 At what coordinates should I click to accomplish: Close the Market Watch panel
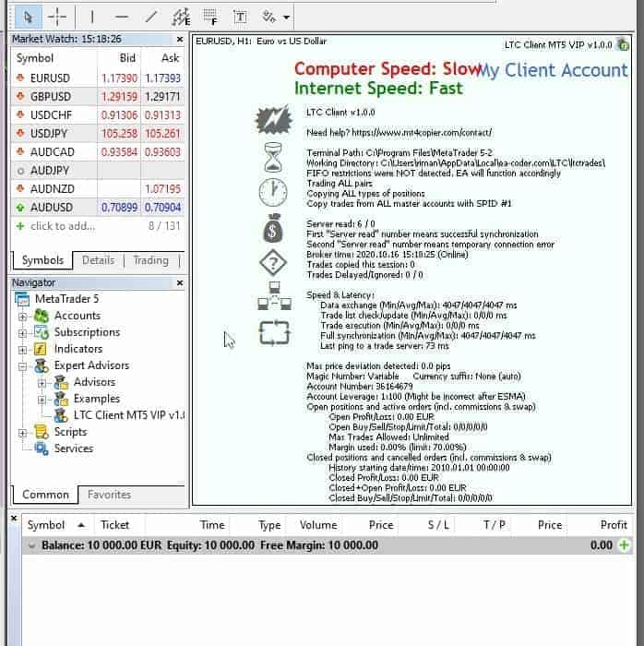tap(180, 39)
